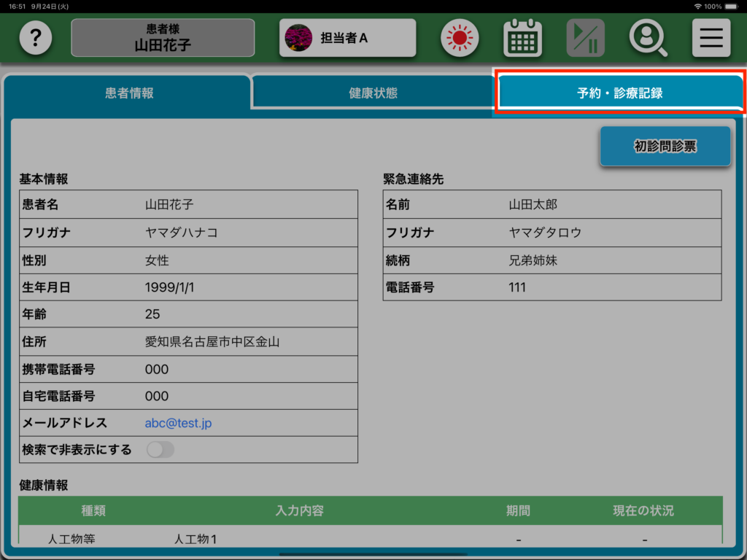Toggle the 検索で非表示にする switch
The height and width of the screenshot is (560, 747).
tap(160, 450)
